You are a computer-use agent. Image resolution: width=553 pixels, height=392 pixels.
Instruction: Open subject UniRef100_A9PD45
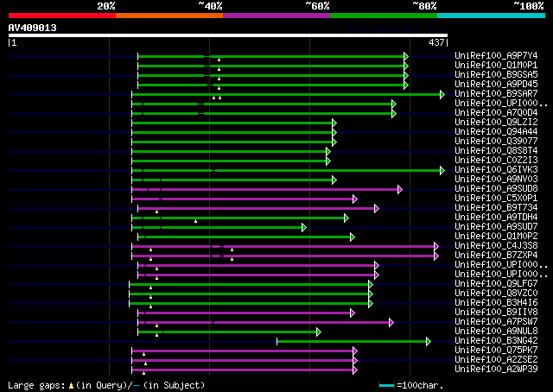[x=496, y=84]
